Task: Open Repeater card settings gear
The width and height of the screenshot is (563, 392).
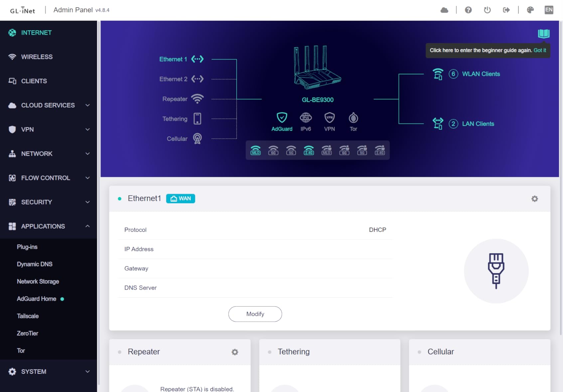Action: tap(235, 352)
